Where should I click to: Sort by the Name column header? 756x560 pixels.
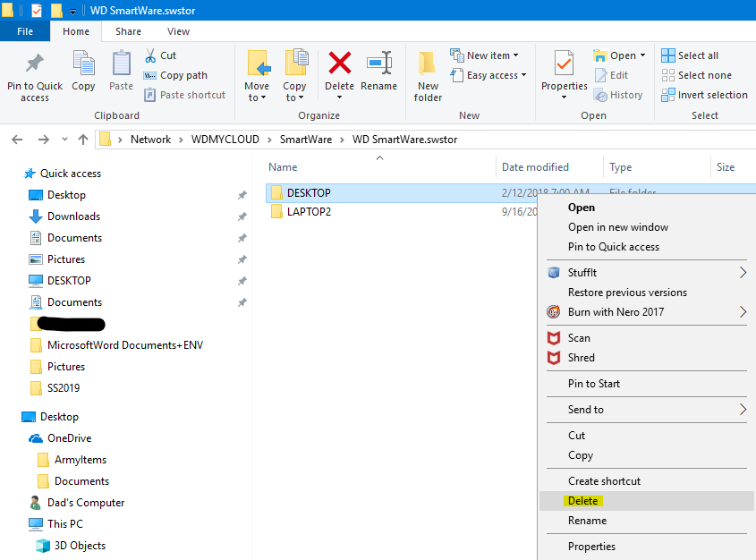(283, 167)
